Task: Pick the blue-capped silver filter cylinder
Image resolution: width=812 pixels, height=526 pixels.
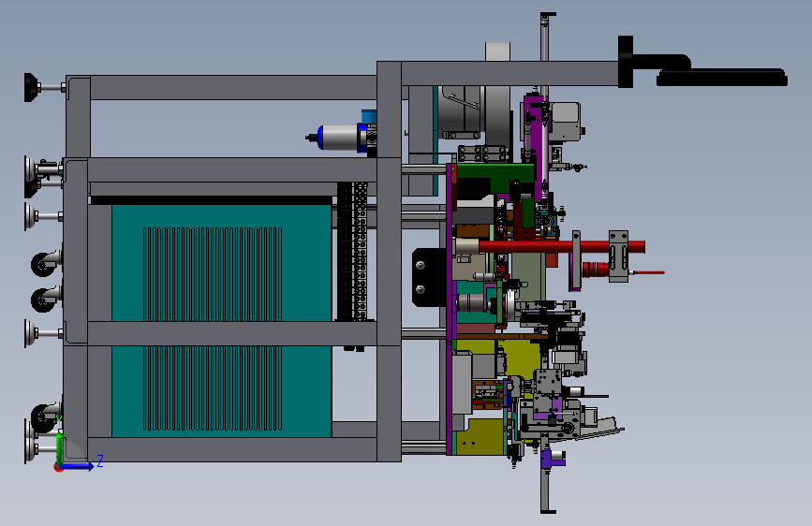Action: 340,138
